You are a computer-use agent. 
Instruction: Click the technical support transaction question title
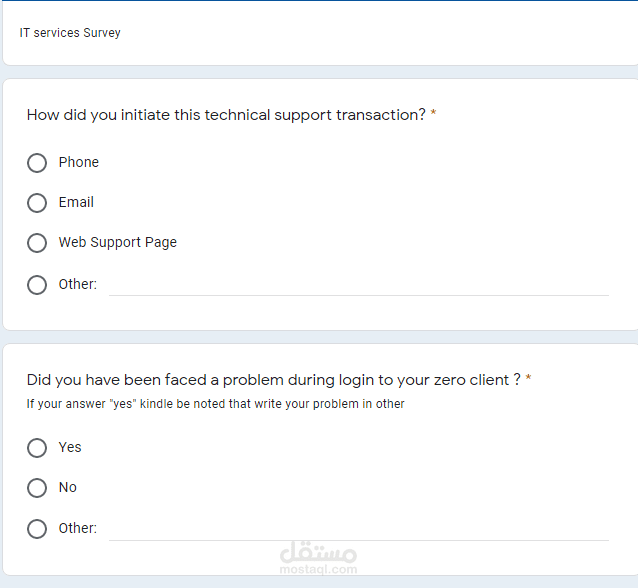(226, 115)
